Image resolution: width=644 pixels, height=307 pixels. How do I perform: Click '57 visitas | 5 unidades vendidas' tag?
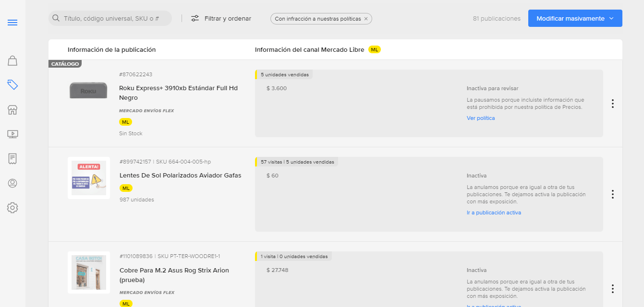pos(297,162)
